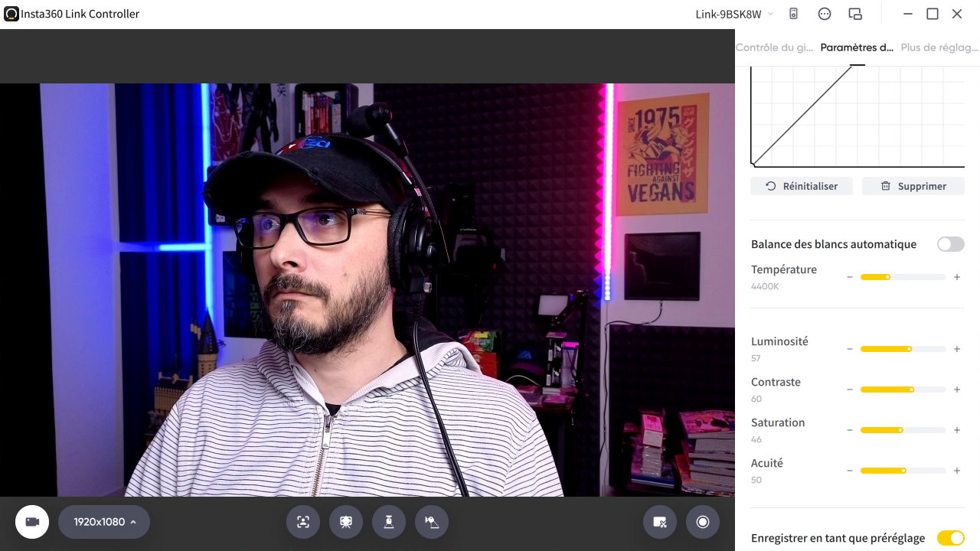Enable Balance des blancs automatique toggle
This screenshot has width=980, height=551.
(x=950, y=244)
